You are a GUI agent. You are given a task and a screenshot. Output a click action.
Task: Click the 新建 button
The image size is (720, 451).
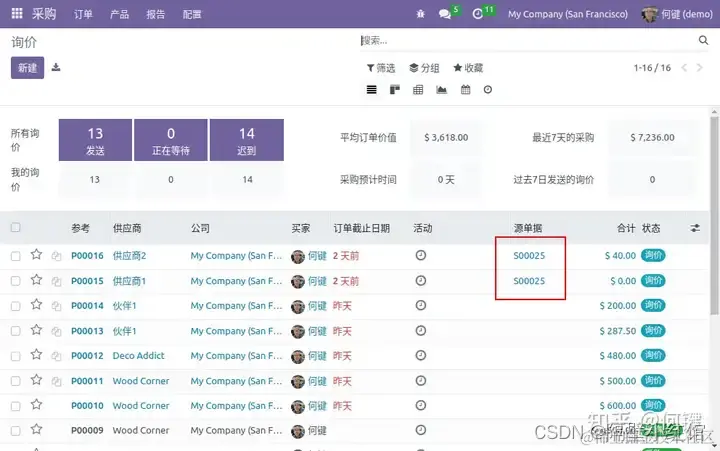tap(28, 68)
